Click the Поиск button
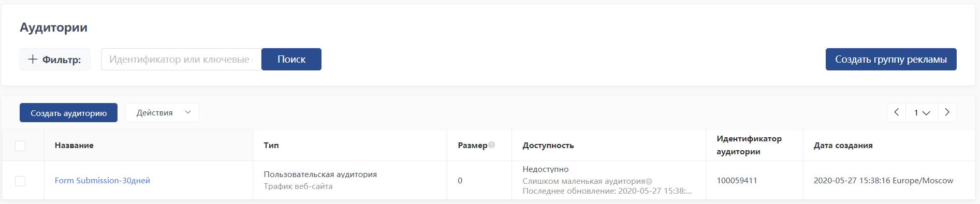The image size is (980, 204). (291, 59)
